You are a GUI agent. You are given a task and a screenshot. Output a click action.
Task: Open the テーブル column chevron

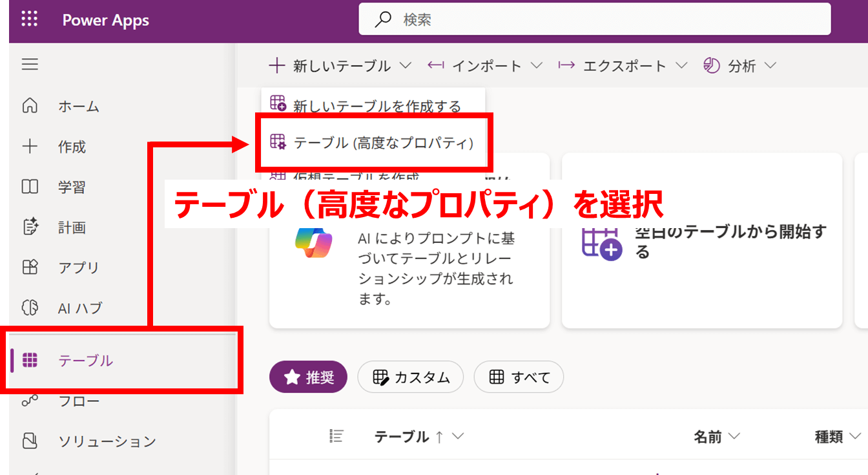pyautogui.click(x=458, y=437)
